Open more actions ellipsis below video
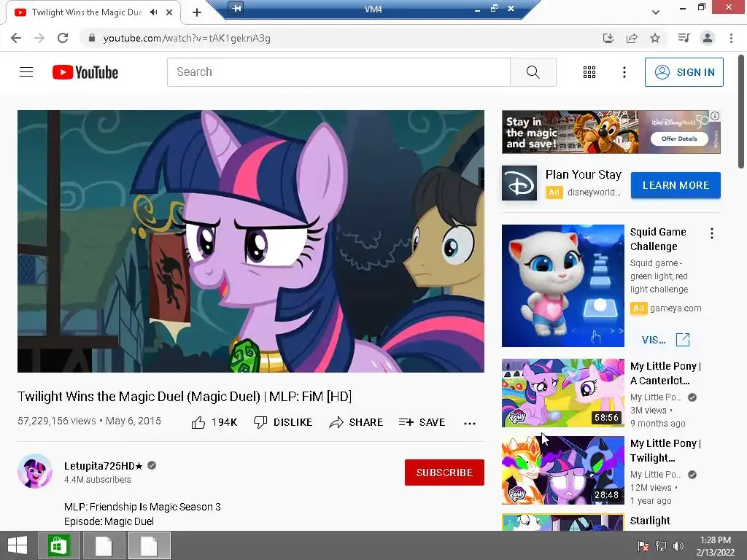Viewport: 747px width, 560px height. pyautogui.click(x=470, y=424)
